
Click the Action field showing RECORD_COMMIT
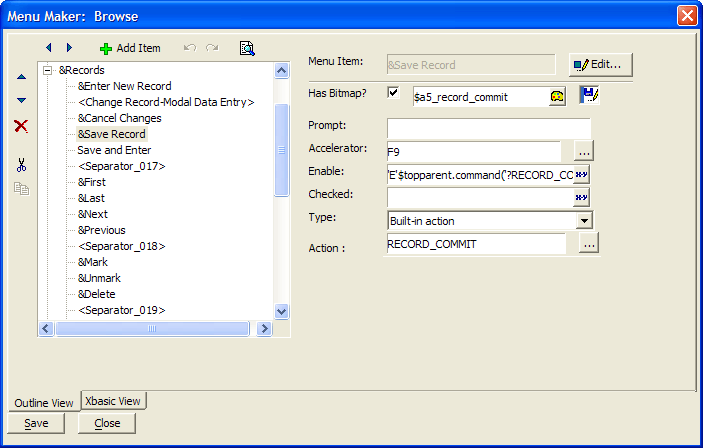pyautogui.click(x=476, y=244)
